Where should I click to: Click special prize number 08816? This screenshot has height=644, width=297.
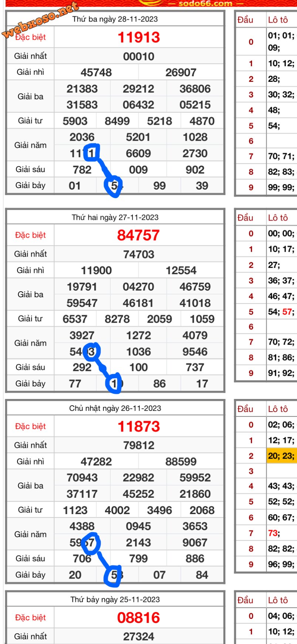pyautogui.click(x=139, y=618)
